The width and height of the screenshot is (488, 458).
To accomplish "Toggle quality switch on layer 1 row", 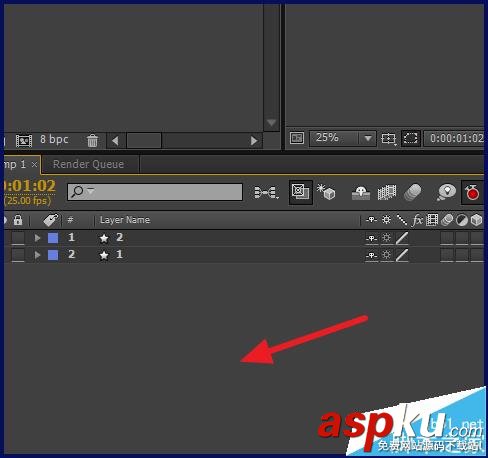I will pyautogui.click(x=402, y=238).
